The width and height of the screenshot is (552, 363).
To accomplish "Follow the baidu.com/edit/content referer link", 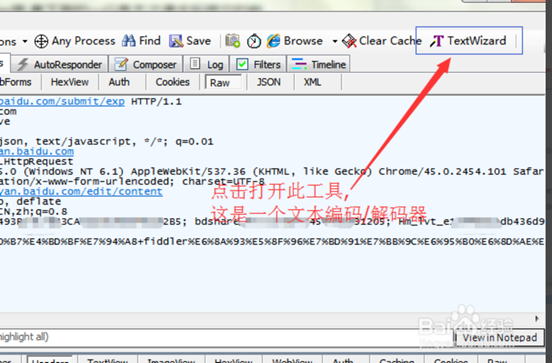I will (81, 192).
